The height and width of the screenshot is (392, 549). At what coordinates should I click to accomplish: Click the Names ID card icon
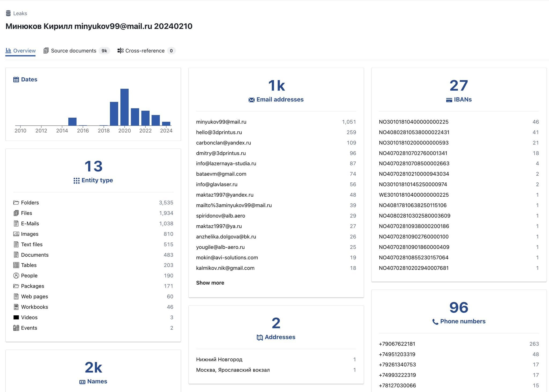82,382
